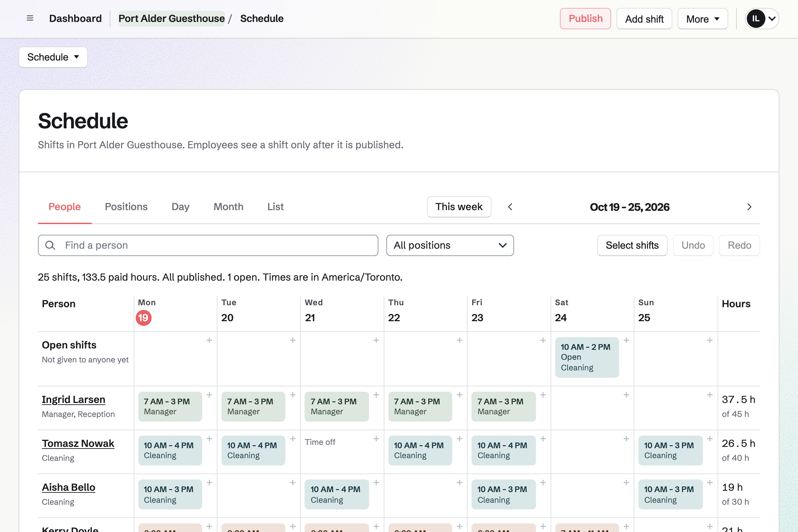
Task: Add shift for Tomasz Nowak on Saturday
Action: pos(626,439)
